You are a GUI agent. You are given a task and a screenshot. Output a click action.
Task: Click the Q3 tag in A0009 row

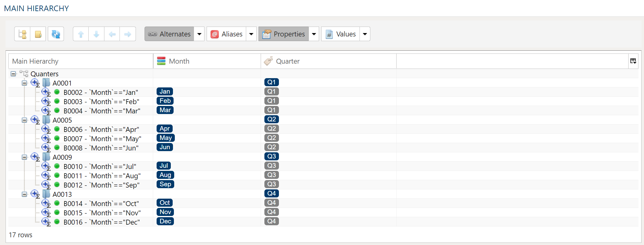click(271, 156)
